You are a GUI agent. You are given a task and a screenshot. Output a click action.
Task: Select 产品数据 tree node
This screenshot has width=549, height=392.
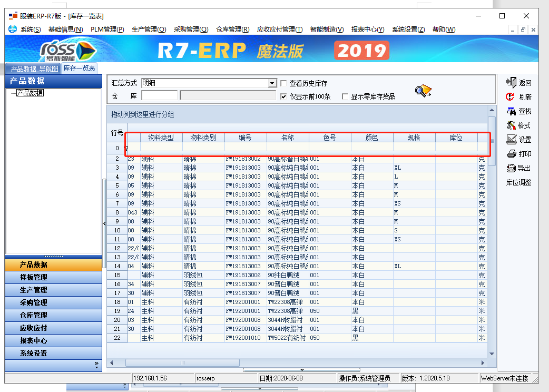click(x=30, y=93)
